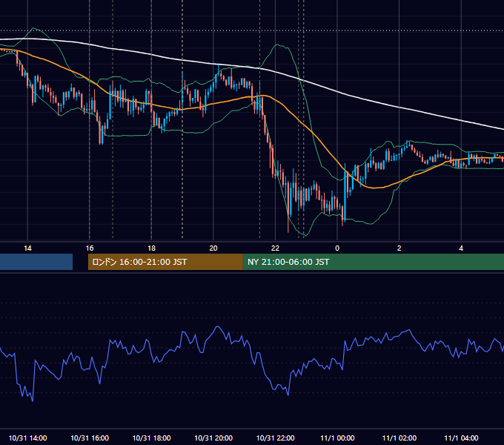
Task: Click the 10/31 14:00 date label
Action: 27,438
